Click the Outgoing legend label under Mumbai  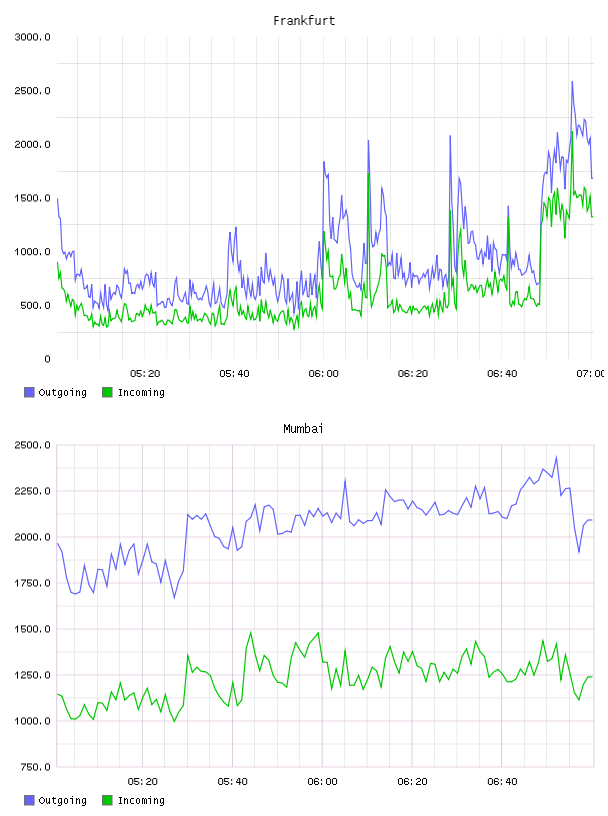pyautogui.click(x=62, y=801)
